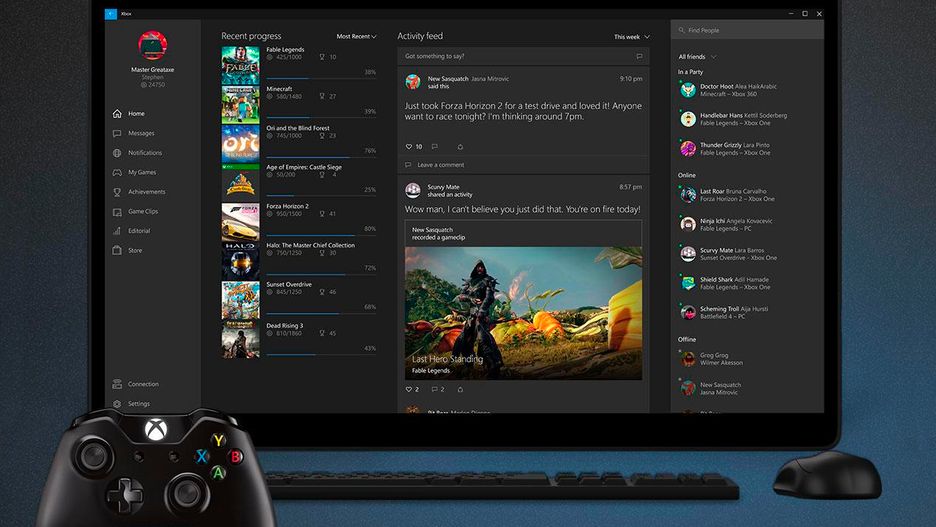Open the Dead Rising 3 game cover
The image size is (936, 527).
click(241, 340)
